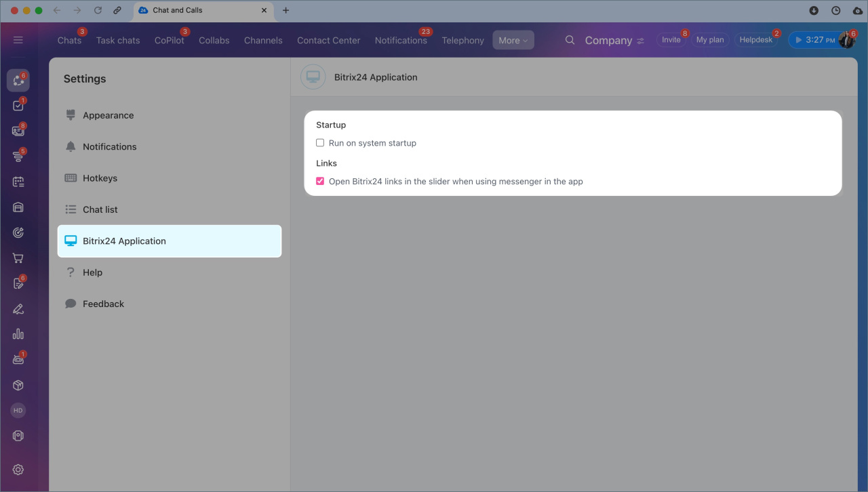Click the downloads icon in browser bar
Image resolution: width=868 pixels, height=492 pixels.
coord(814,10)
